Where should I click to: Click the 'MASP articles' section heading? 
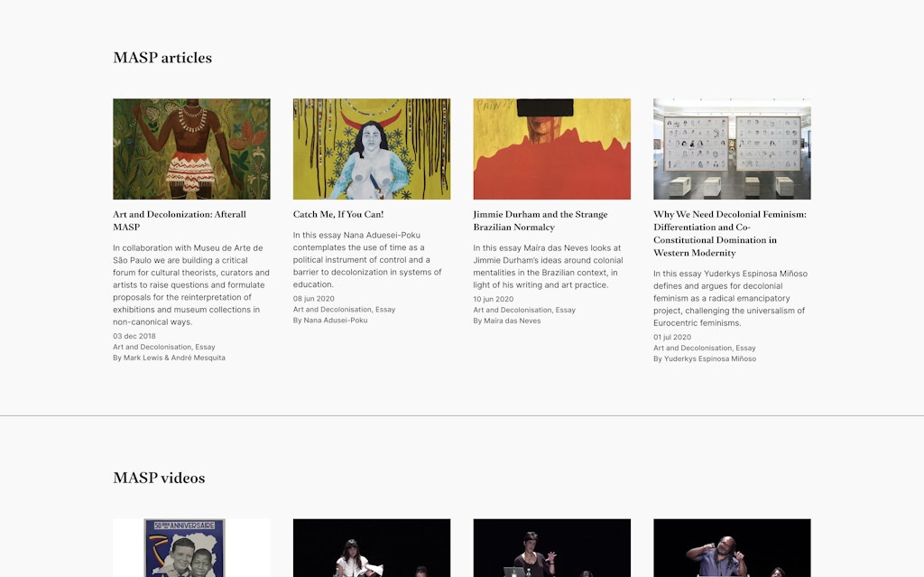[x=162, y=58]
